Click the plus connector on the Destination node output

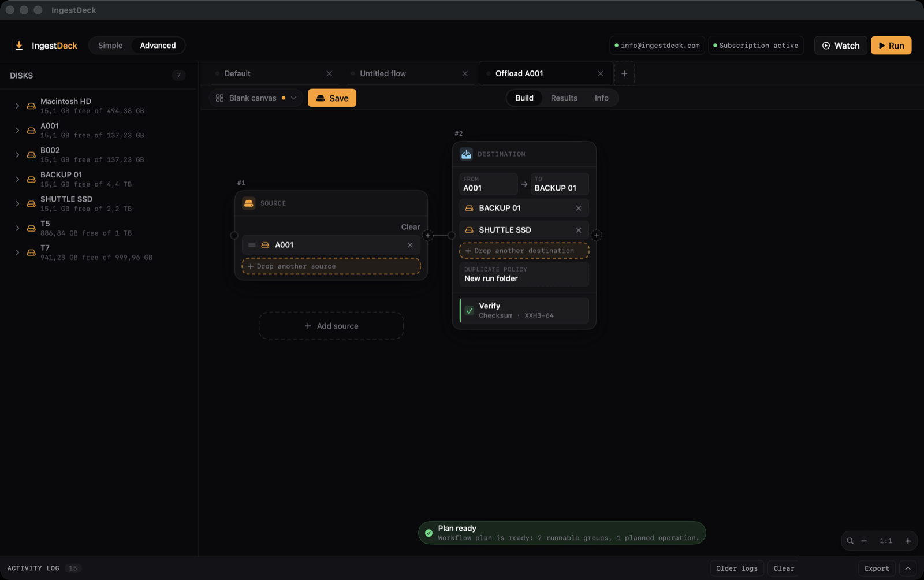click(x=596, y=236)
